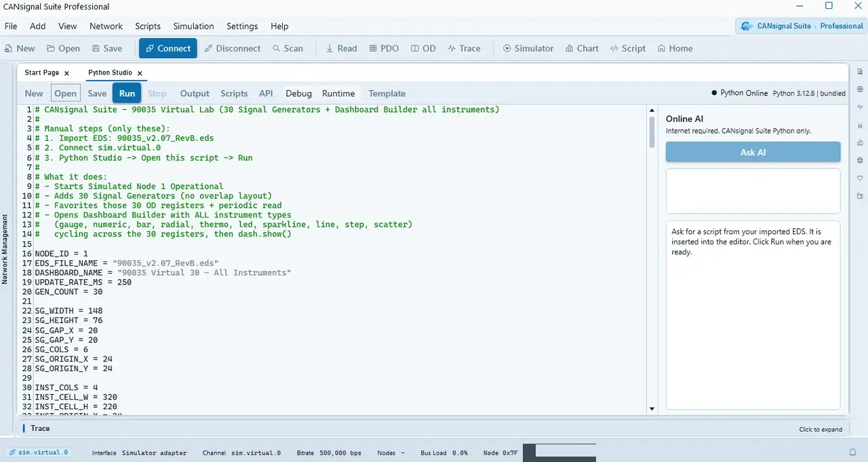
Task: Open the View menu
Action: pyautogui.click(x=68, y=26)
